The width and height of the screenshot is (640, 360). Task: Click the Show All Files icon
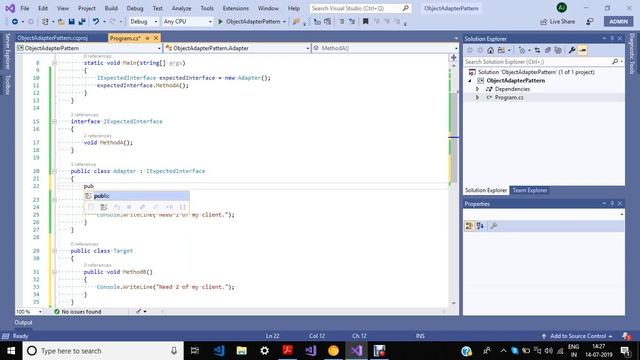coord(558,50)
